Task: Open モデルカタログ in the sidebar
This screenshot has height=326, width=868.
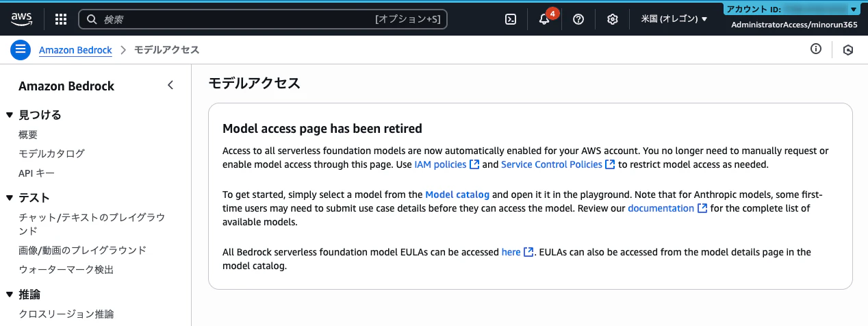Action: (x=52, y=154)
